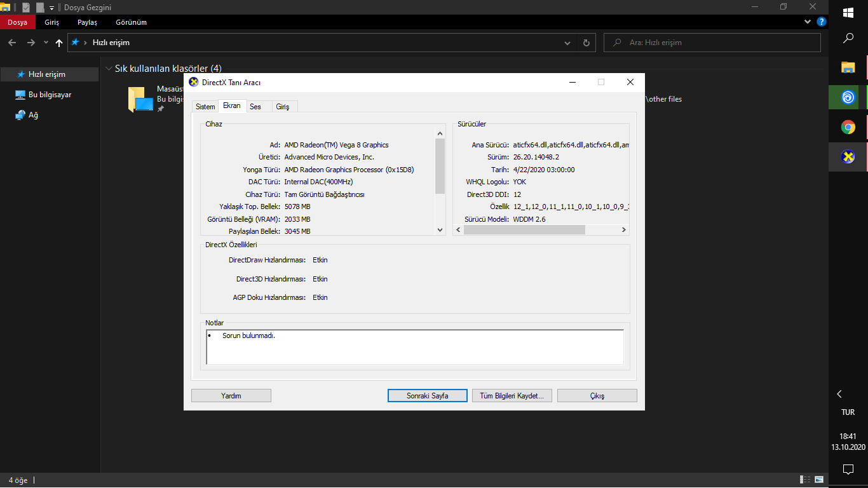
Task: Show hidden tray icons on the taskbar
Action: [x=840, y=394]
